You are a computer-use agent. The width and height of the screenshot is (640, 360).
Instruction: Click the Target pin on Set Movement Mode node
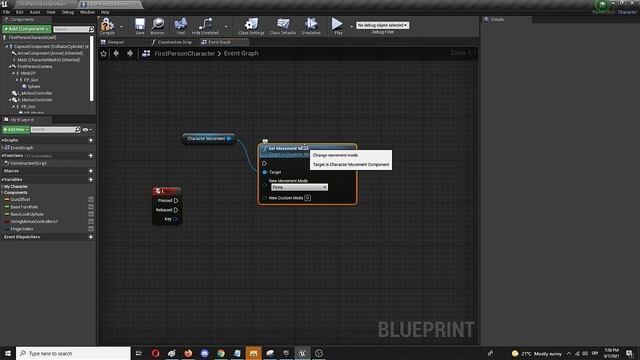pos(265,172)
